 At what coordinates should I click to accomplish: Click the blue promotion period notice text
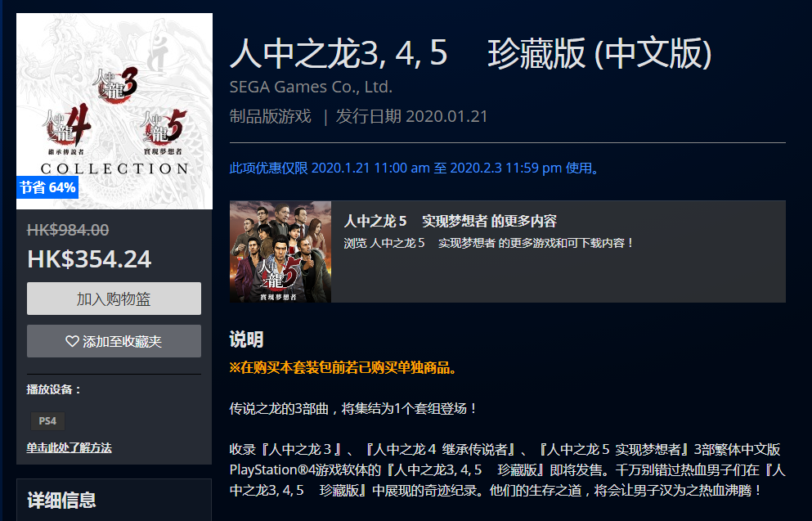(x=415, y=168)
